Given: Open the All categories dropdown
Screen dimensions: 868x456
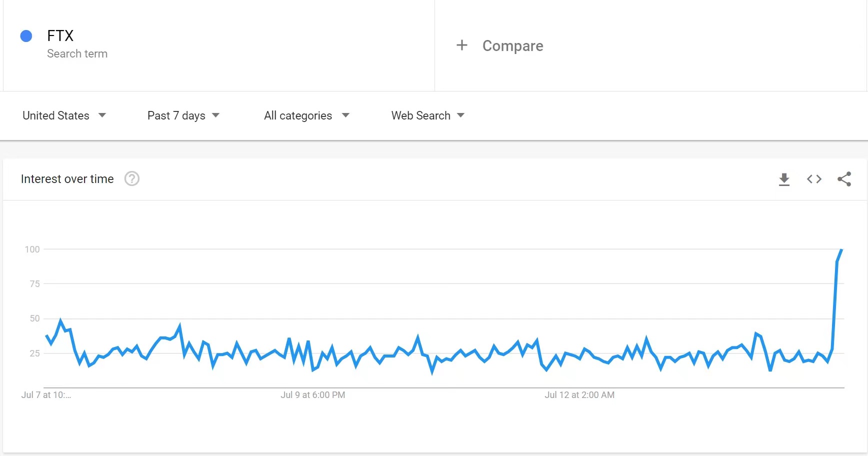Looking at the screenshot, I should click(306, 115).
